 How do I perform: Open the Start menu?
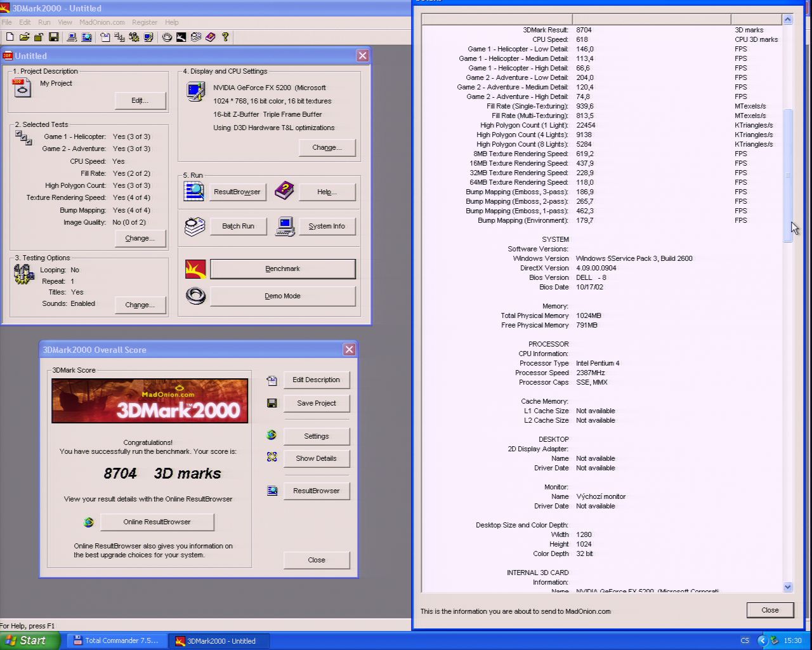click(30, 640)
